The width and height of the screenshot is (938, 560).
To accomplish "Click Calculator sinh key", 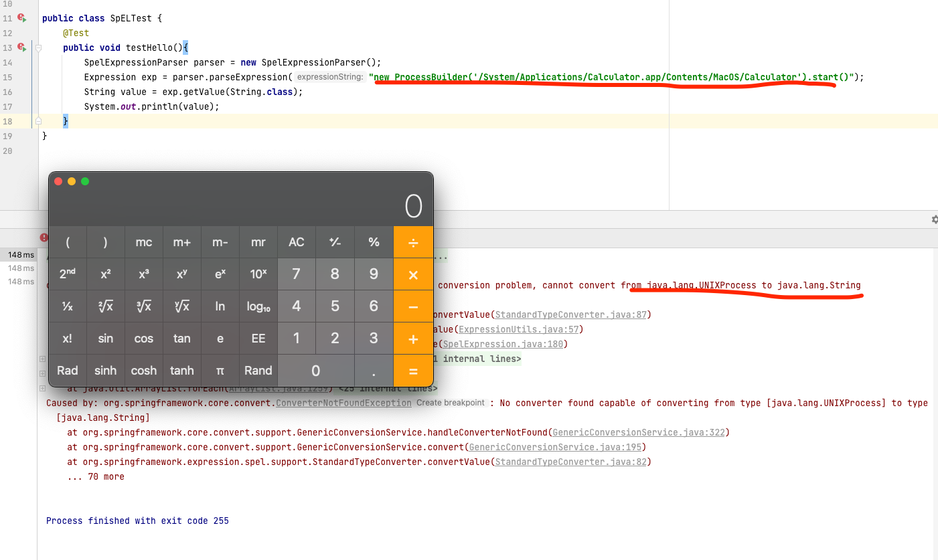I will [106, 371].
